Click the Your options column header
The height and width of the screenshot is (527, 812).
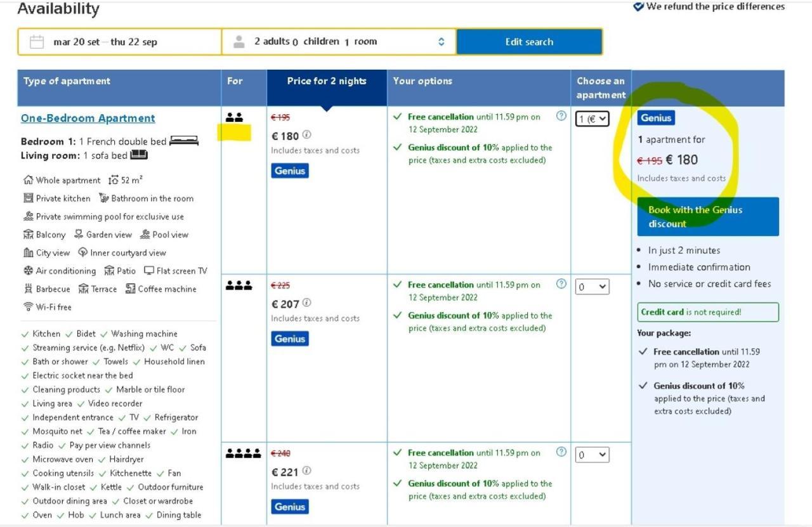479,88
